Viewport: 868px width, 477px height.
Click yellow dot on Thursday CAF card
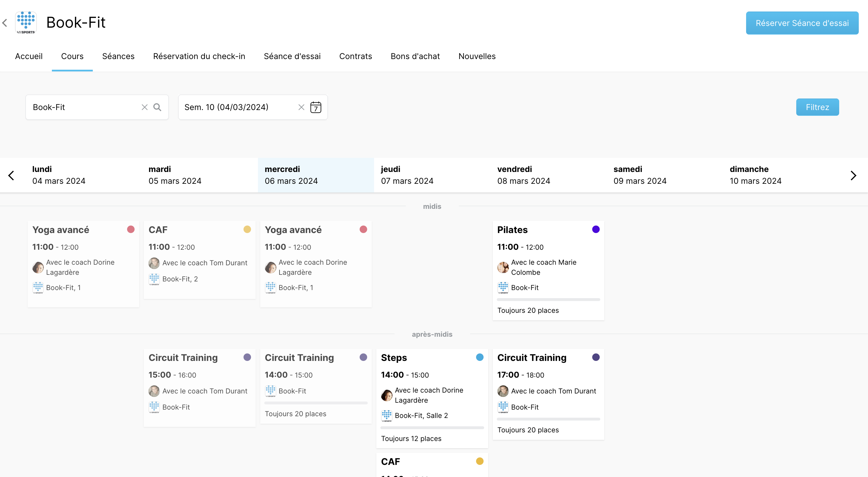[x=480, y=461]
